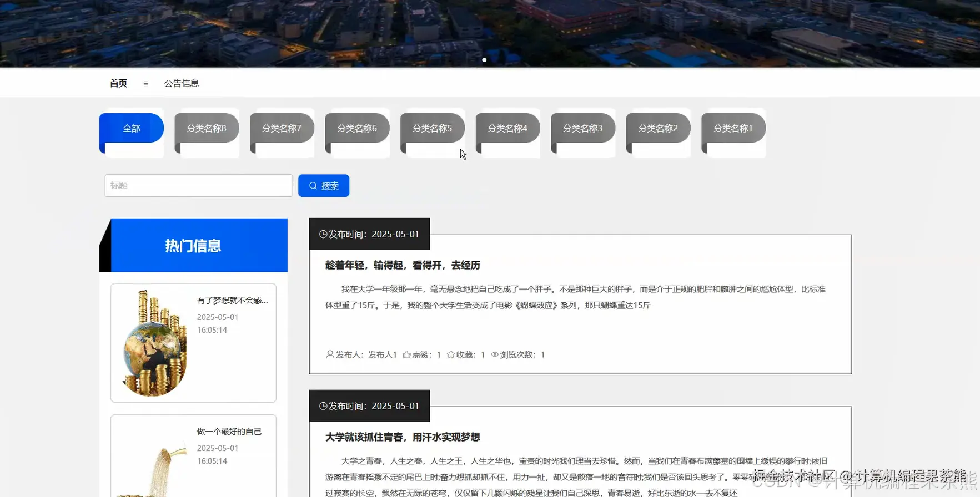Screen dimensions: 980x497
Task: Open hot item 做一个最好的自己
Action: click(x=229, y=431)
